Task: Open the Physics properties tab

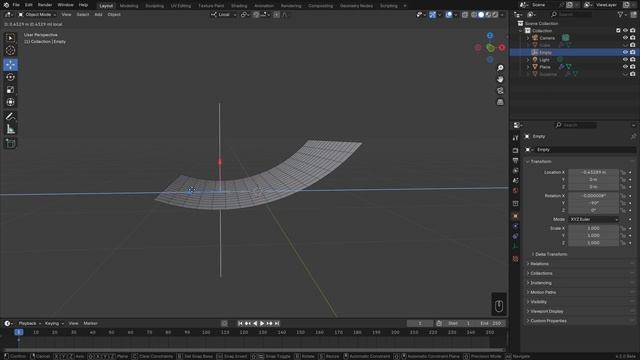Action: 516,226
